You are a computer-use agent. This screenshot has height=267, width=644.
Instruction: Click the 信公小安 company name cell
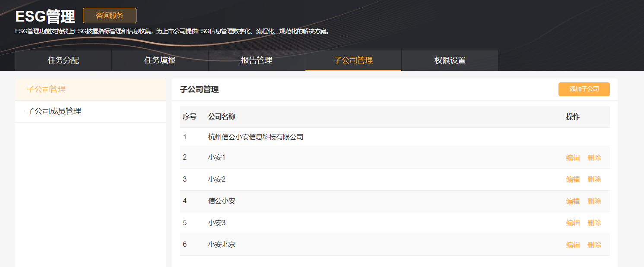click(x=222, y=201)
